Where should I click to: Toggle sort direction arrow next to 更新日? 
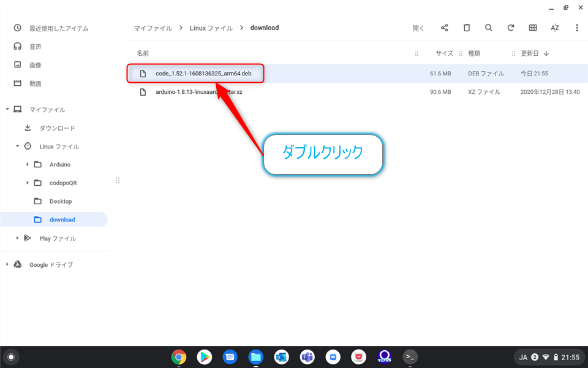pyautogui.click(x=546, y=53)
